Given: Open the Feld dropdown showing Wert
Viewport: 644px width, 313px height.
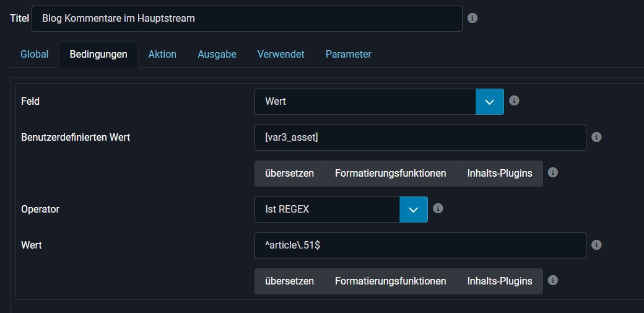Looking at the screenshot, I should (x=365, y=102).
